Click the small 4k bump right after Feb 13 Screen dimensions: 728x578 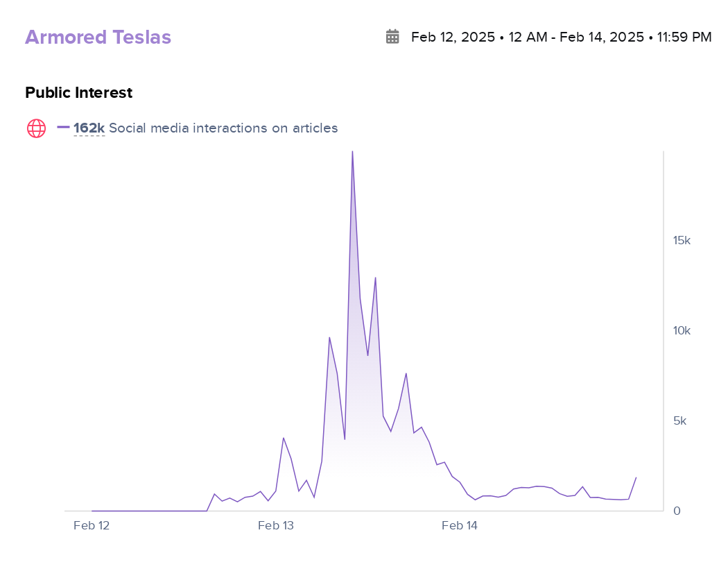283,438
